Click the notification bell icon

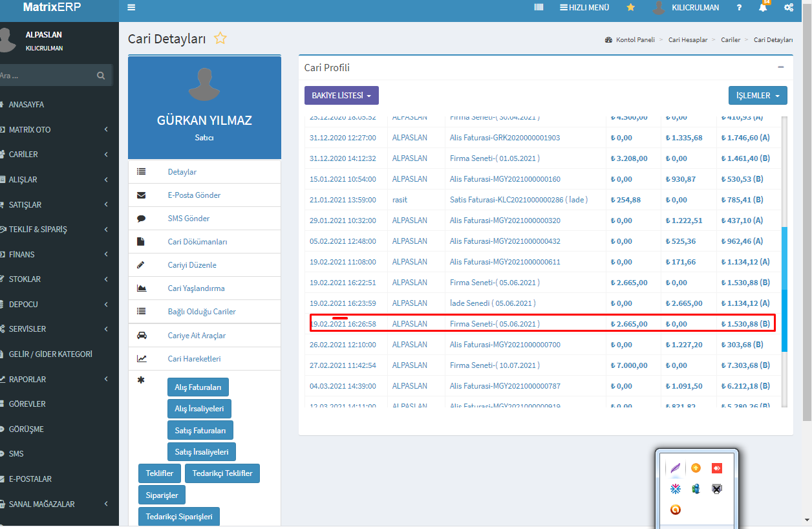pos(763,8)
